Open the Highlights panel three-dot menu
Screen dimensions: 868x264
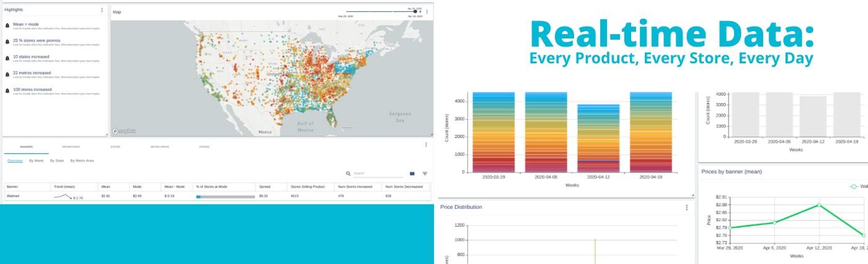coord(102,10)
